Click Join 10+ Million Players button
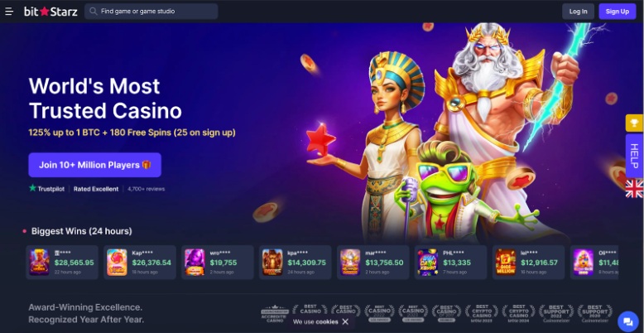644x333 pixels. click(x=95, y=165)
